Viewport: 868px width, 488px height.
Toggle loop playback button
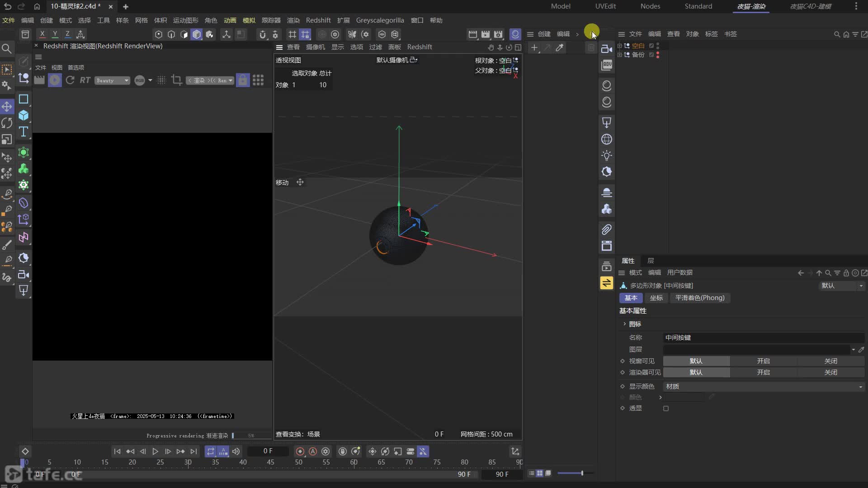(211, 451)
